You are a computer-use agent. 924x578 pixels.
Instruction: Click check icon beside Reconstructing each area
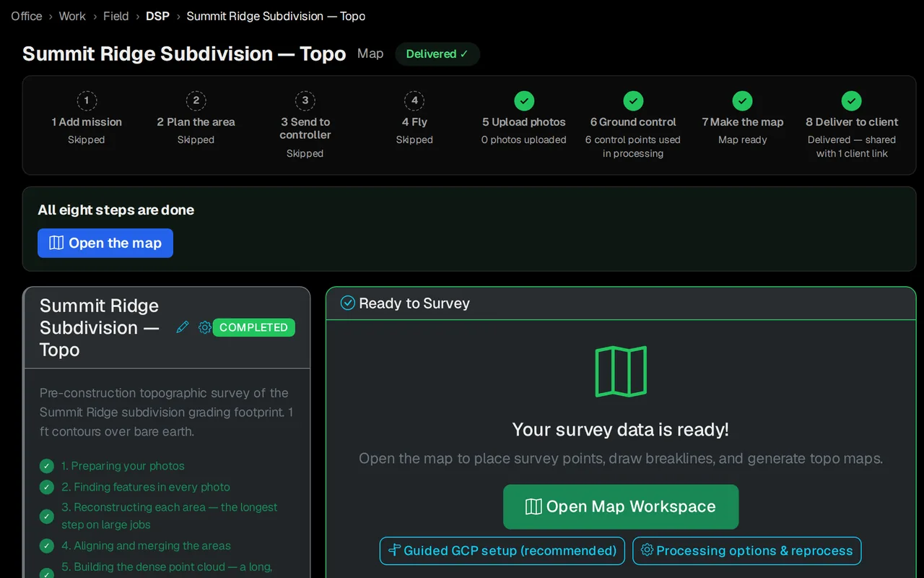(47, 516)
